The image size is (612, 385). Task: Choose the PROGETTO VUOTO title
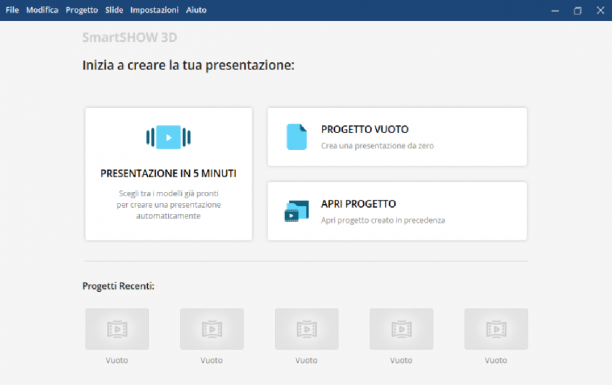[365, 129]
